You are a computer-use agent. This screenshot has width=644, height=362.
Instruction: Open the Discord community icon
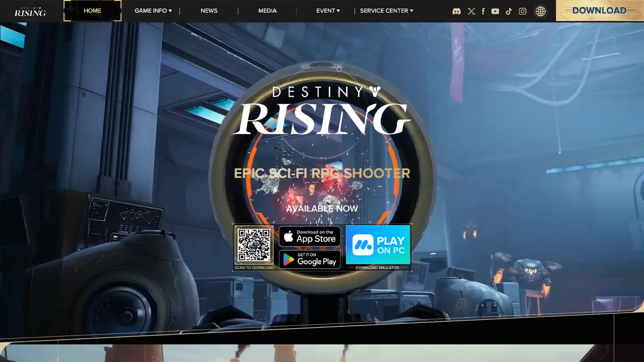click(x=457, y=11)
